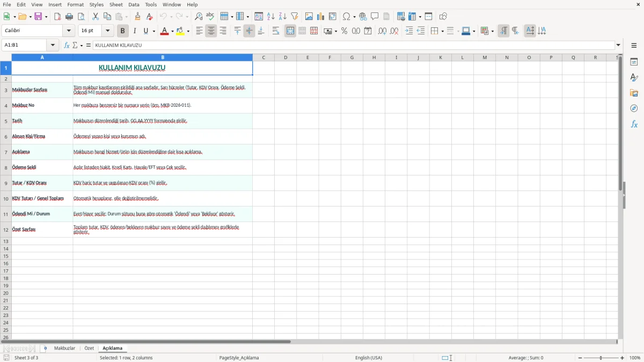Click the formula input line
644x362 pixels.
pyautogui.click(x=354, y=46)
